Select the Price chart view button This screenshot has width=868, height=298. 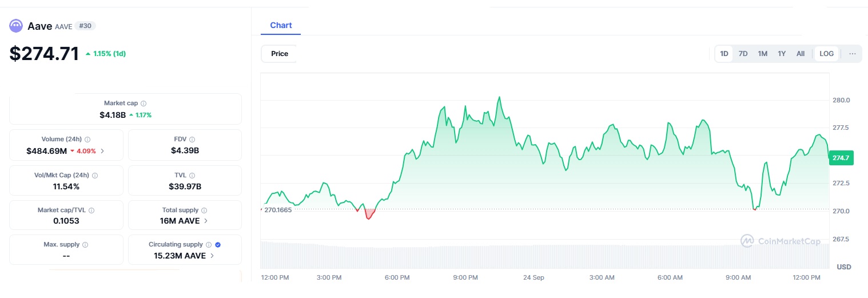click(280, 54)
